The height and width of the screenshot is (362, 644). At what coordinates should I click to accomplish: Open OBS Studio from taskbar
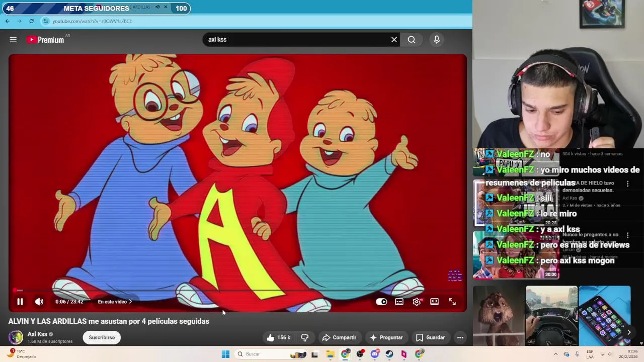pyautogui.click(x=360, y=354)
